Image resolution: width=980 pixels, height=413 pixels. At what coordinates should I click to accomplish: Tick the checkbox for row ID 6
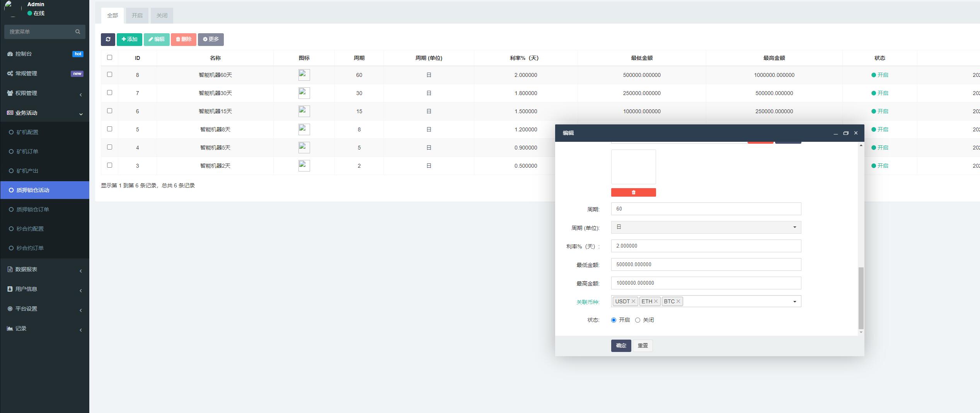coord(109,111)
